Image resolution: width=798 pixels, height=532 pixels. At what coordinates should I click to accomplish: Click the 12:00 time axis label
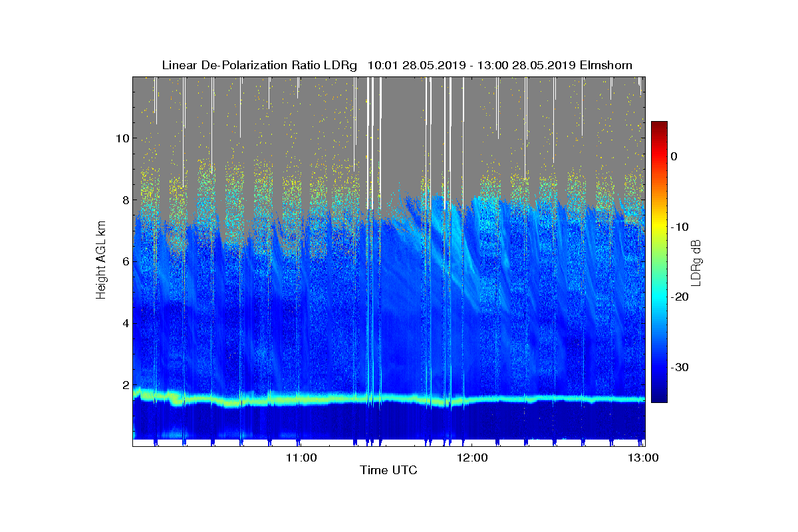pyautogui.click(x=471, y=458)
